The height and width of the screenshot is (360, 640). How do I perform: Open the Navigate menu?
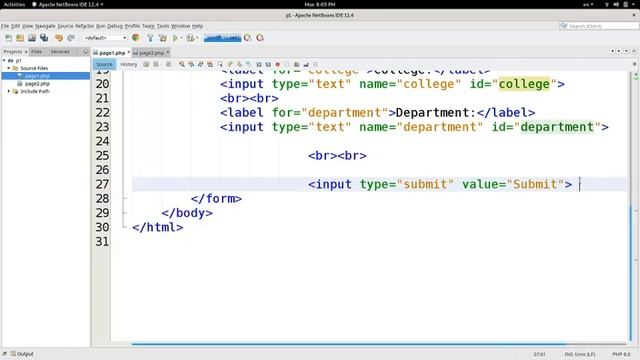point(45,26)
